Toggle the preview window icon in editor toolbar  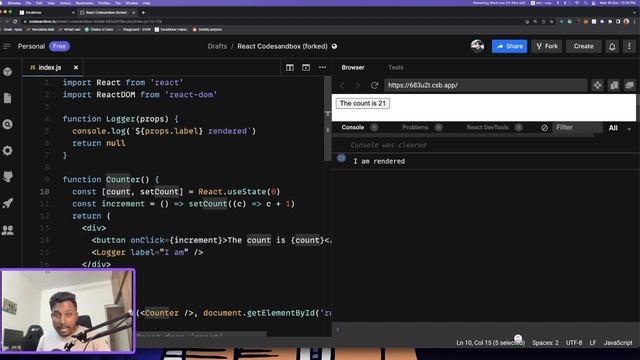click(x=306, y=67)
